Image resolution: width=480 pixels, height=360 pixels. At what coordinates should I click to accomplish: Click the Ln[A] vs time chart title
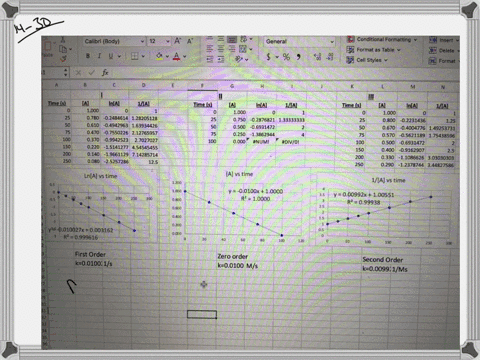[100, 176]
